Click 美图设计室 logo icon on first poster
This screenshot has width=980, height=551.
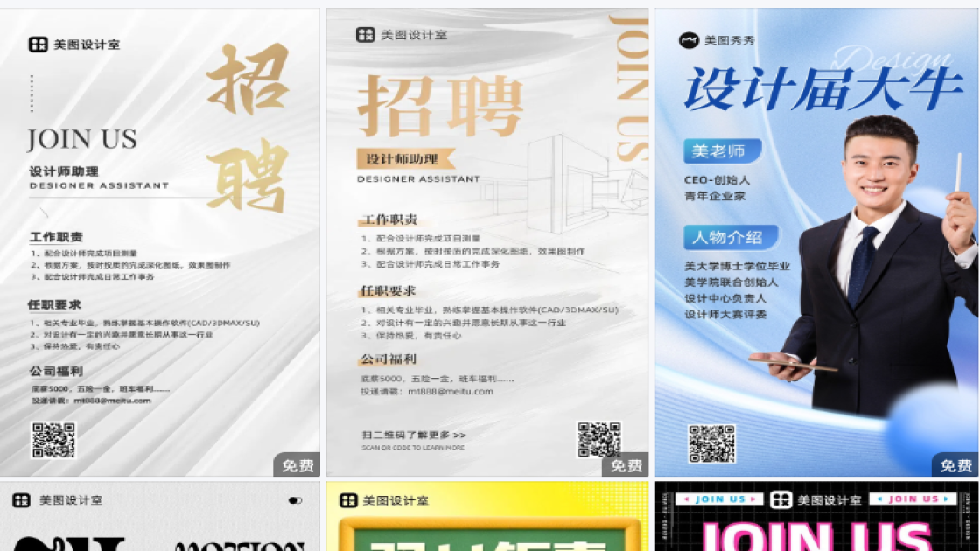pyautogui.click(x=38, y=45)
